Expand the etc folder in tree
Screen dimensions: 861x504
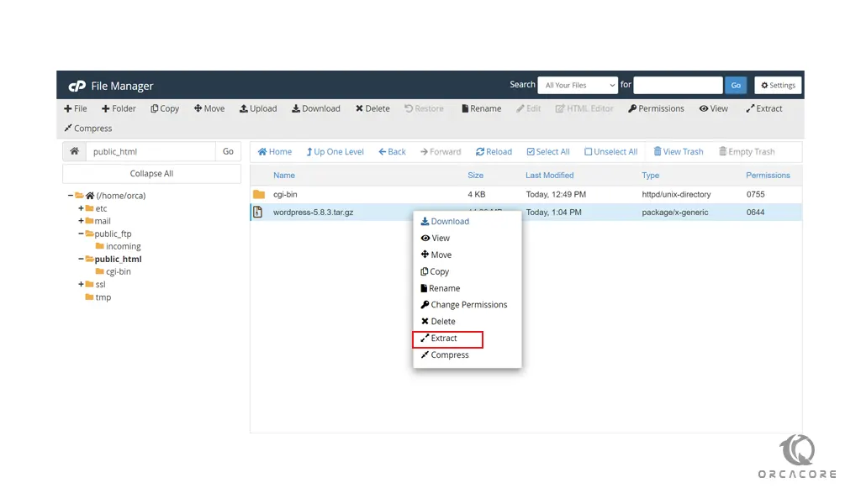(81, 208)
